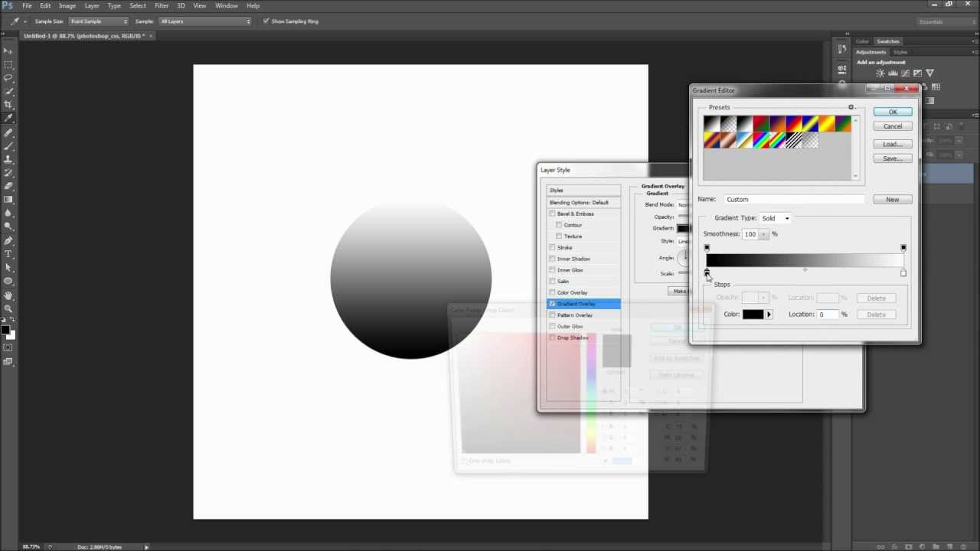Select the Path Selection tool
The image size is (980, 551).
tap(8, 268)
